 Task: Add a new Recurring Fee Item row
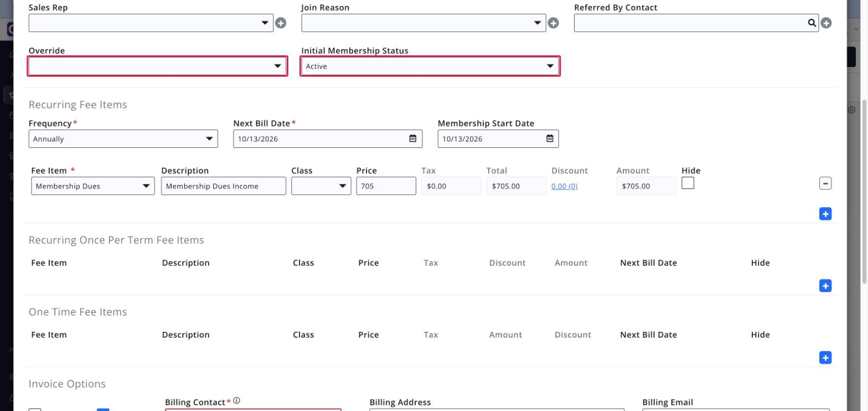pyautogui.click(x=825, y=214)
